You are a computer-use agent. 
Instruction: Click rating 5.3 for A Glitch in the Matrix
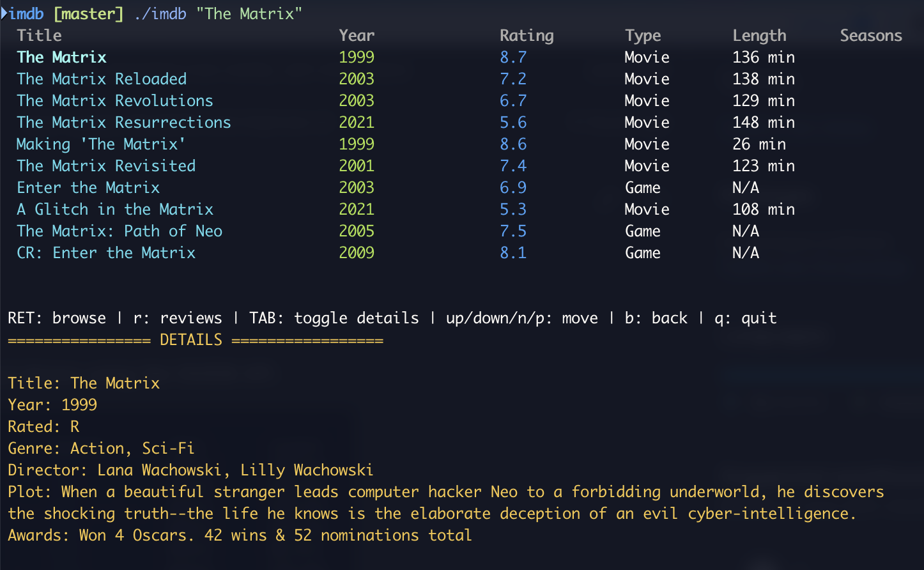(513, 209)
